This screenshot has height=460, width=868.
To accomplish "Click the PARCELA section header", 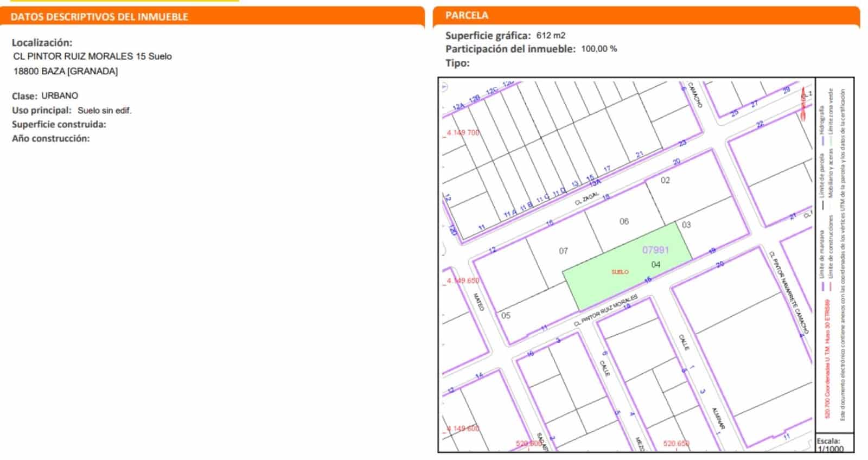I will (x=467, y=15).
